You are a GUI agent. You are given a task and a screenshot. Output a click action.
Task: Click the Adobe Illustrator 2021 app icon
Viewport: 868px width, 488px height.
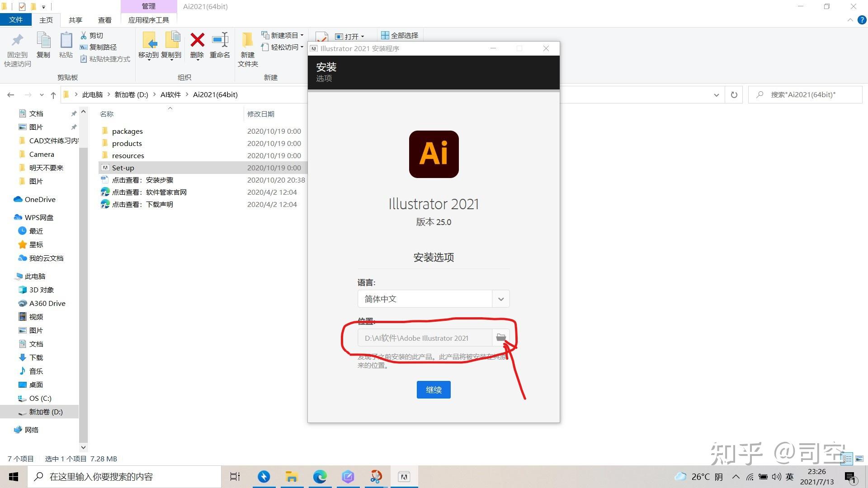[x=434, y=154]
